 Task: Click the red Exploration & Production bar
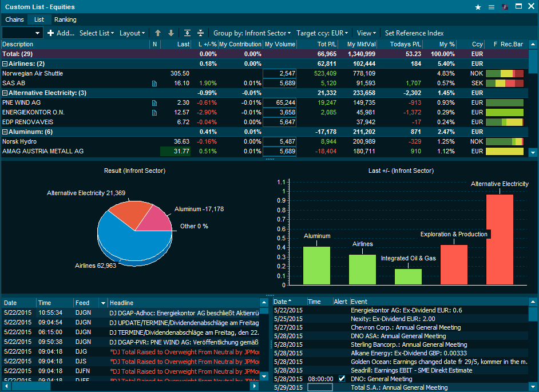point(454,264)
